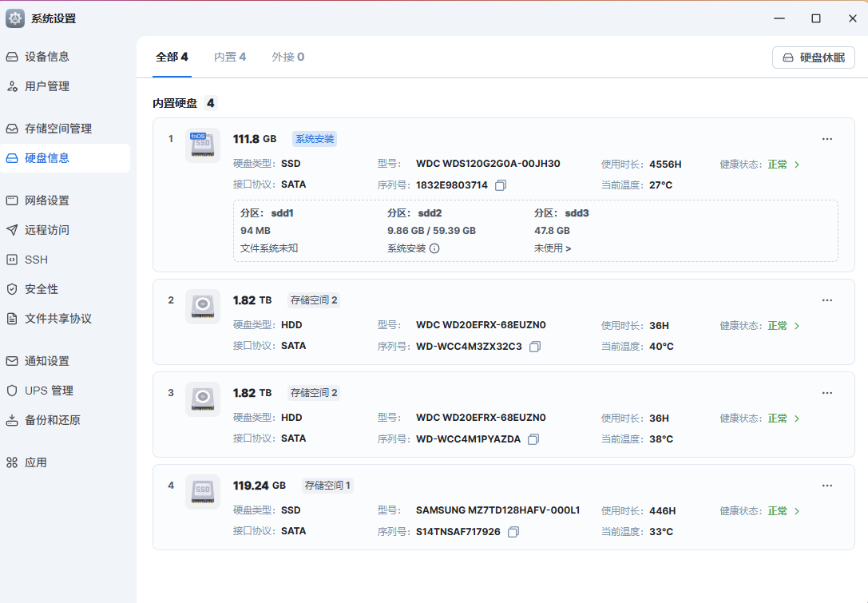This screenshot has width=868, height=603.
Task: Click 未使用 > link for partition sdd3
Action: [553, 248]
